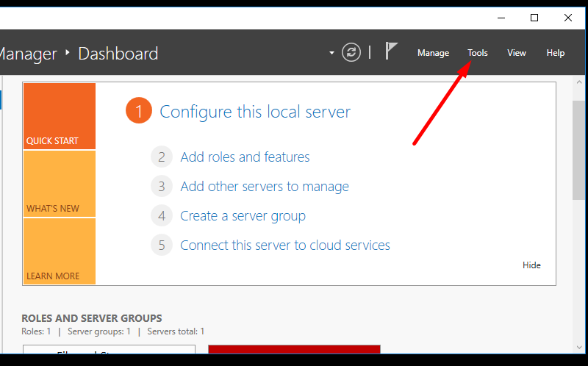Click the step 2 number circle
The image size is (588, 366).
tap(162, 157)
